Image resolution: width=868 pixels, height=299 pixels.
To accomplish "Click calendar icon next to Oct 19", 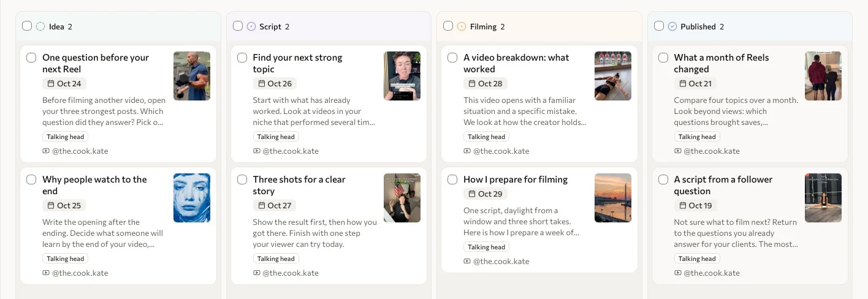I will point(682,205).
